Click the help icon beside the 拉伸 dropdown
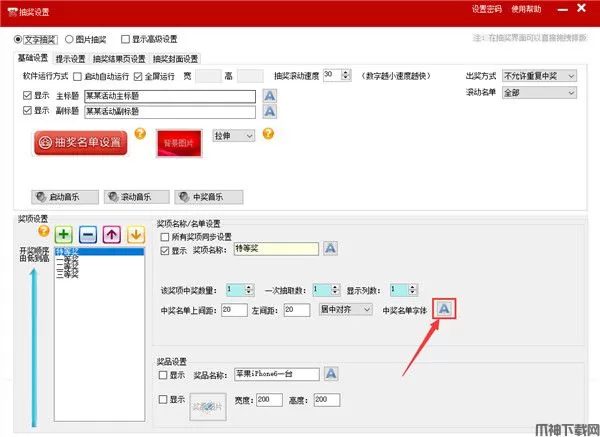The height and width of the screenshot is (437, 600). click(x=268, y=134)
